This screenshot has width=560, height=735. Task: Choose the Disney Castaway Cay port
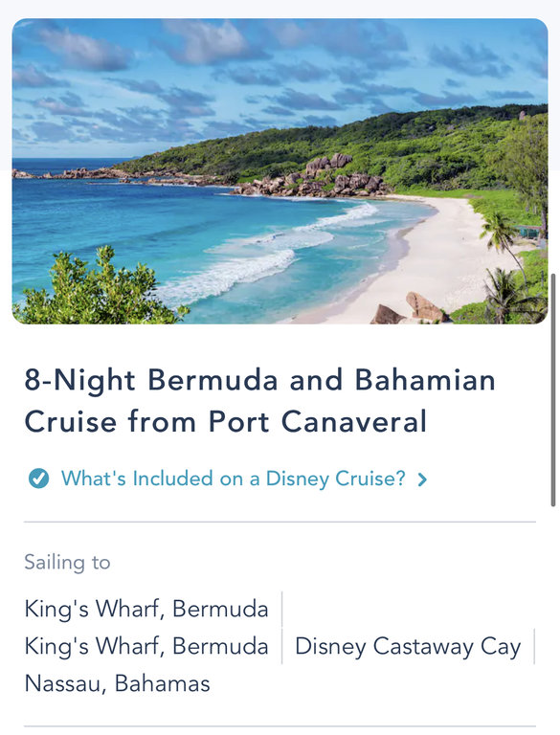click(x=408, y=647)
